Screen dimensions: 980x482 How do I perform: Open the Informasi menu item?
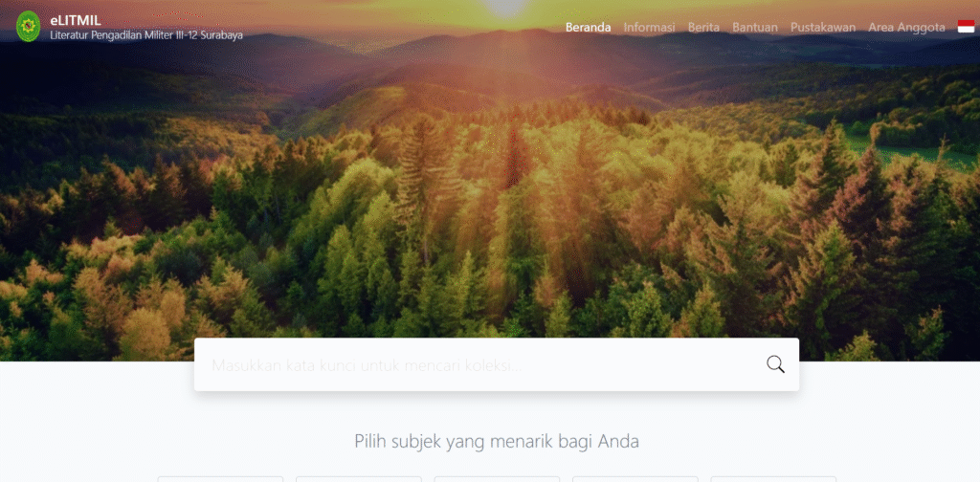pyautogui.click(x=650, y=28)
